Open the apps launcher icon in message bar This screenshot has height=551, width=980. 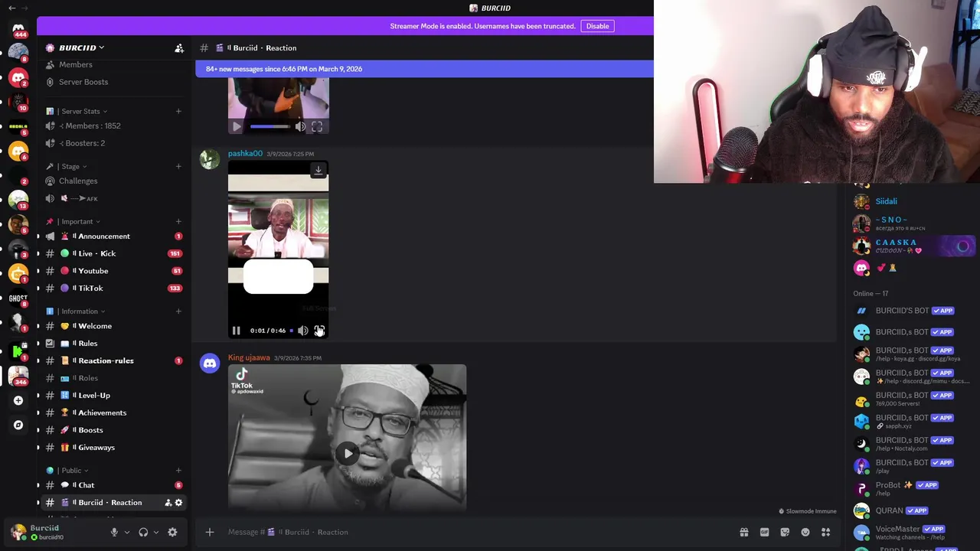[x=826, y=532]
